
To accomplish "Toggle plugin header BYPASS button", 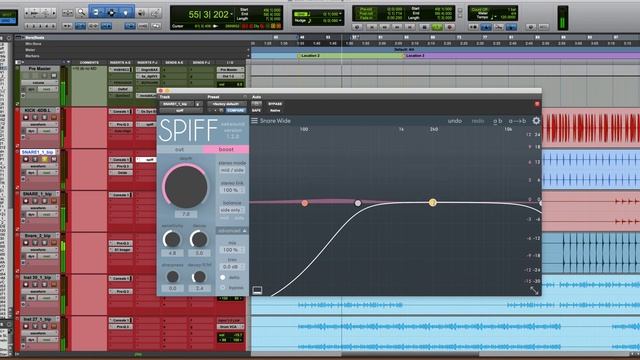I will (x=275, y=104).
